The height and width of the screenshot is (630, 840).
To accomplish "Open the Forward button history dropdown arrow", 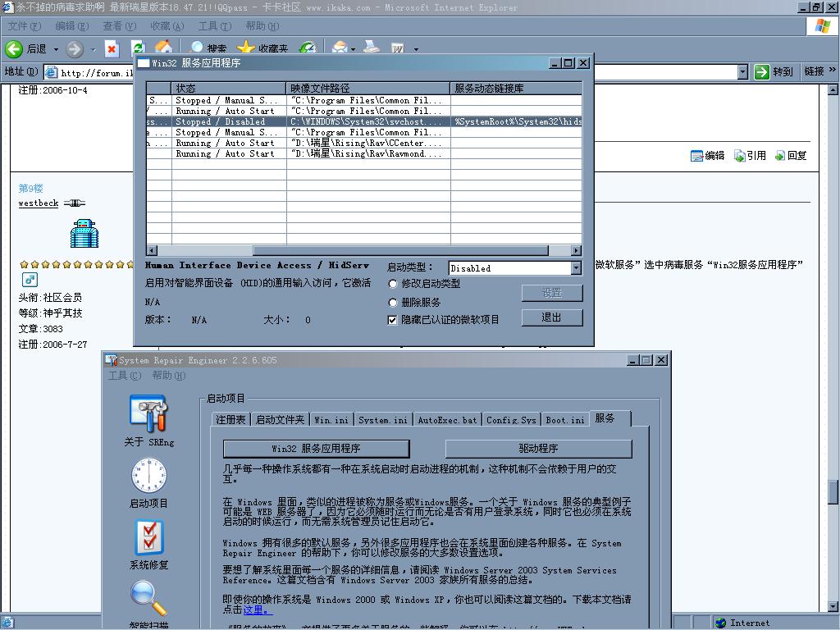I will click(x=94, y=49).
